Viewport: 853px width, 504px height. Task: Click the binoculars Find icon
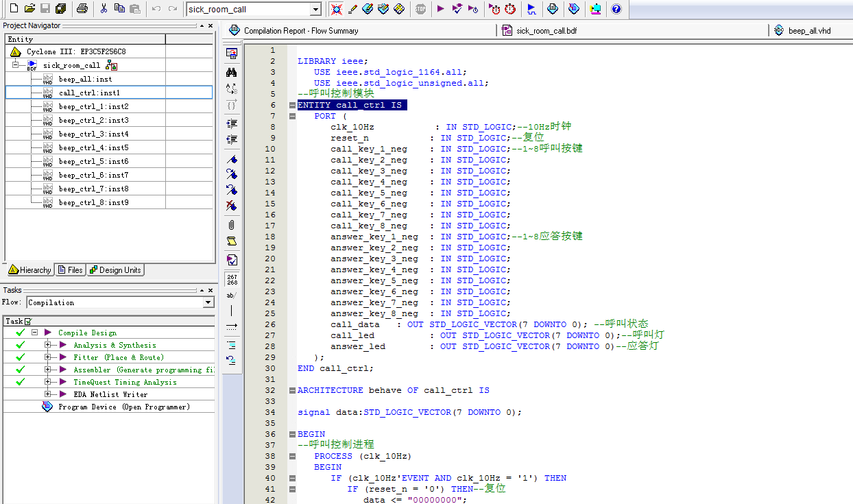tap(232, 72)
